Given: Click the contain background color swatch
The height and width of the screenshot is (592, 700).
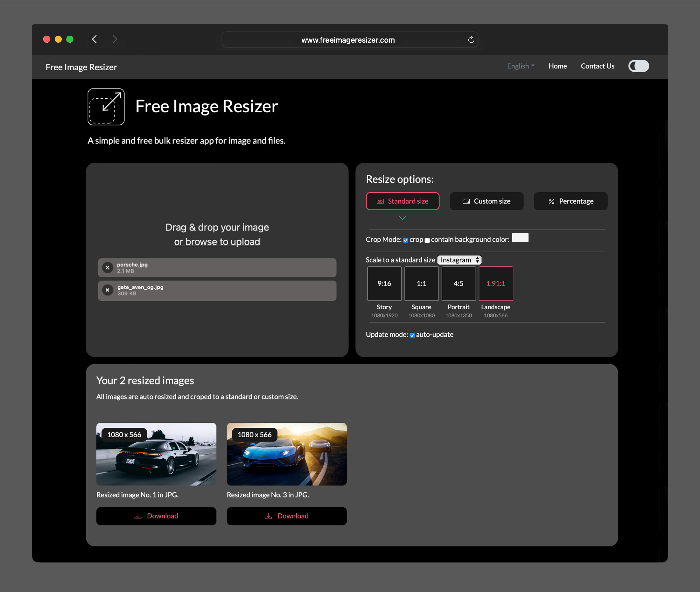Looking at the screenshot, I should click(x=520, y=239).
